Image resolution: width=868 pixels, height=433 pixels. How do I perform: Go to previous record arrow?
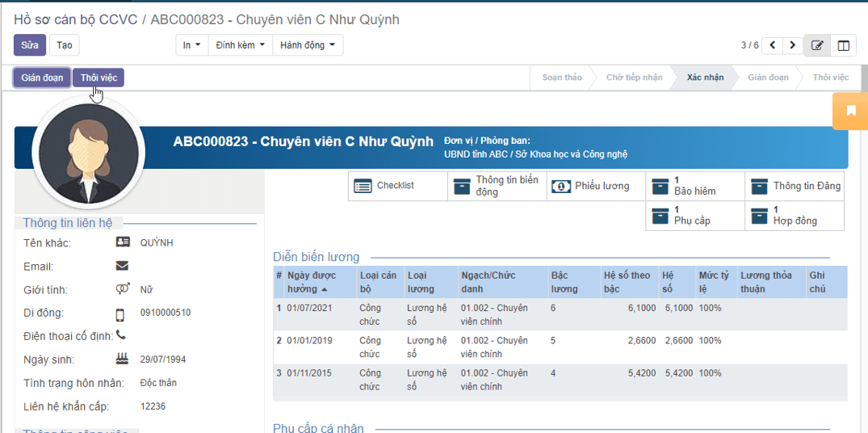point(773,45)
